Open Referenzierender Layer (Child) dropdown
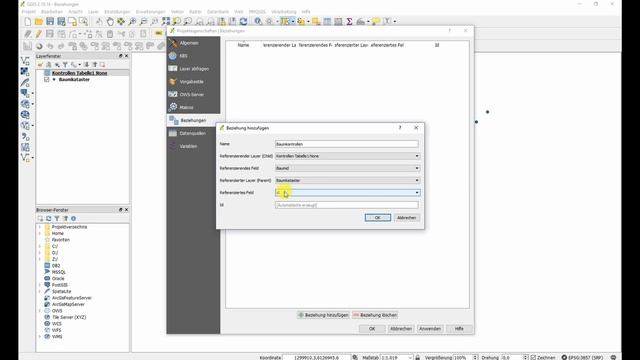The height and width of the screenshot is (360, 640). coord(347,156)
